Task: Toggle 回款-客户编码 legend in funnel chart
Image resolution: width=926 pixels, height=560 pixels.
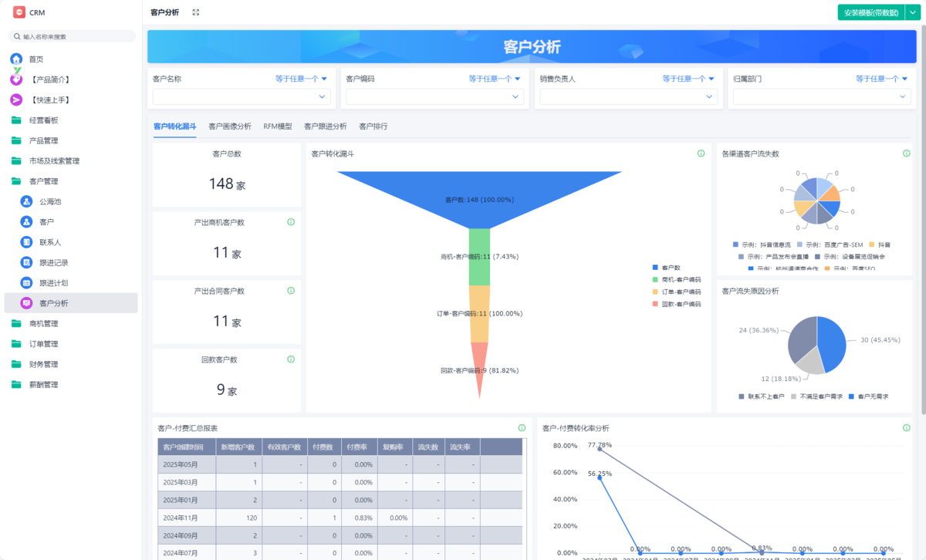Action: point(676,304)
